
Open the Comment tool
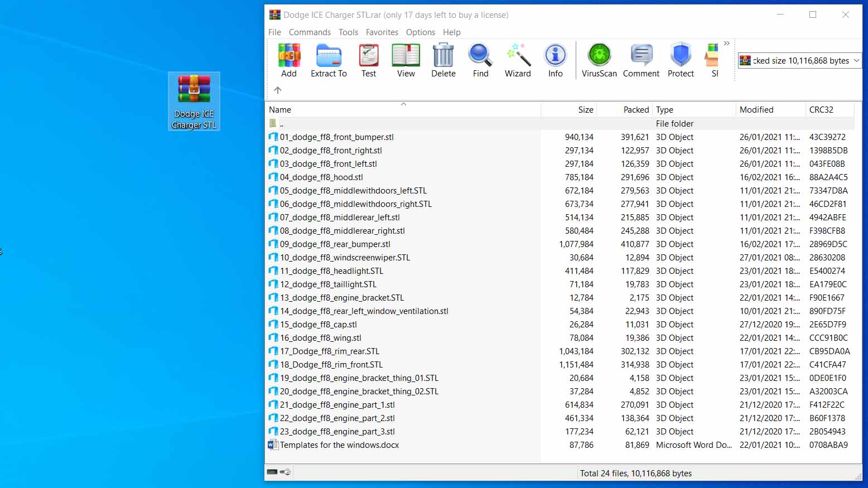click(x=641, y=60)
